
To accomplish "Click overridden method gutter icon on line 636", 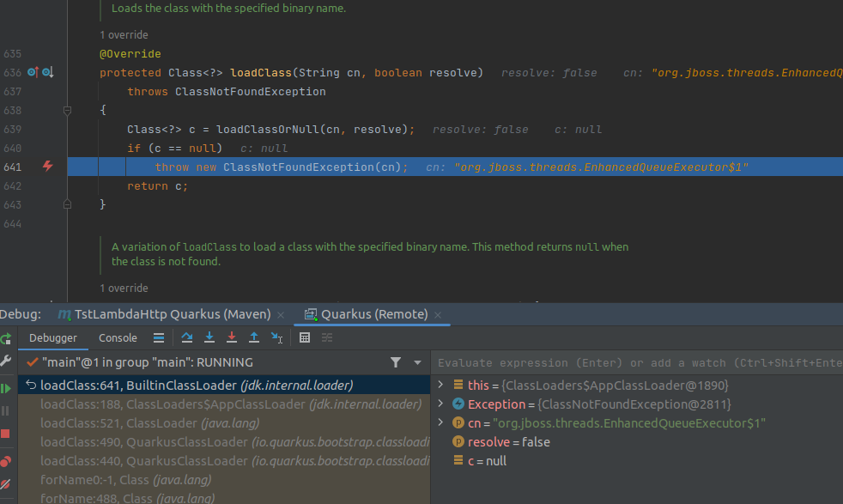I will (x=48, y=72).
